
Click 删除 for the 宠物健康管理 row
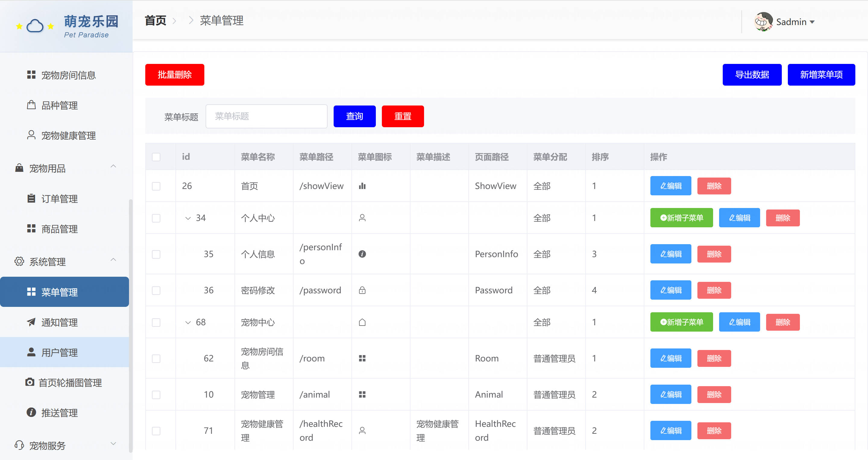(x=714, y=431)
